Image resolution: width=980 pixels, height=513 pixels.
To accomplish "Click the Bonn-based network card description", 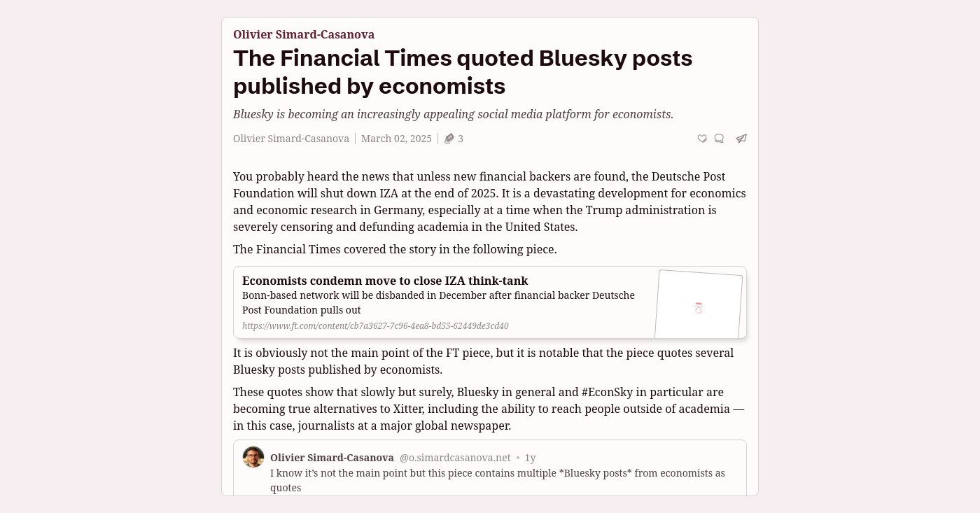I will click(x=438, y=302).
